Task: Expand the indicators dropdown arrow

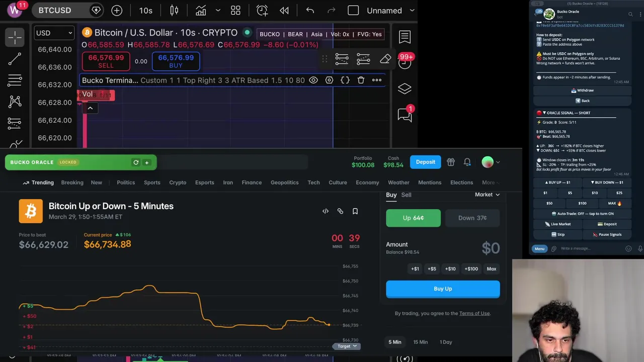Action: click(218, 11)
